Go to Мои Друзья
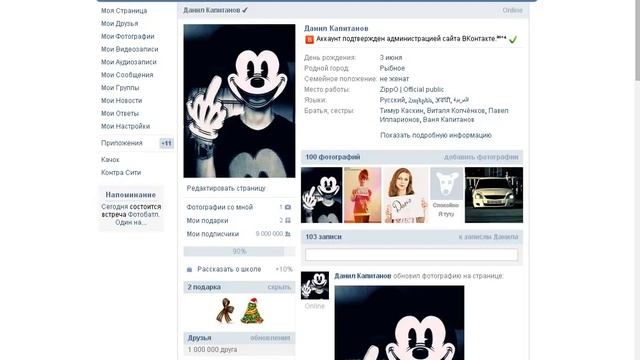640x360 pixels. pyautogui.click(x=119, y=24)
